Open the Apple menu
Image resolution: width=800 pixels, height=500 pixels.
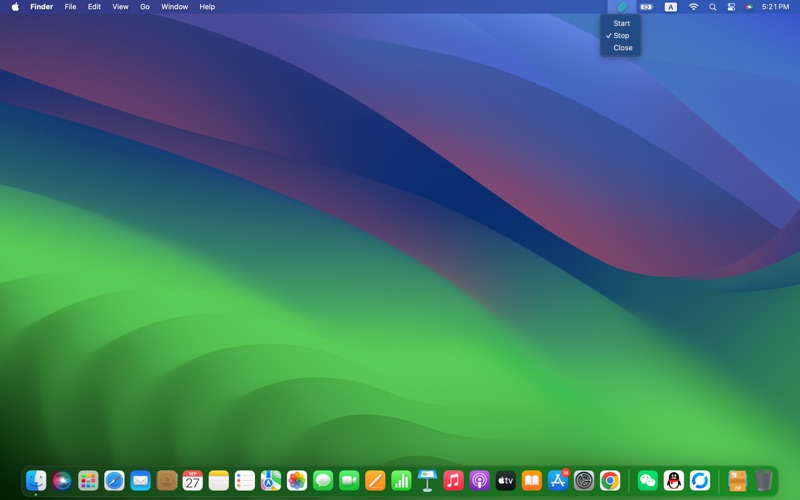[x=15, y=7]
